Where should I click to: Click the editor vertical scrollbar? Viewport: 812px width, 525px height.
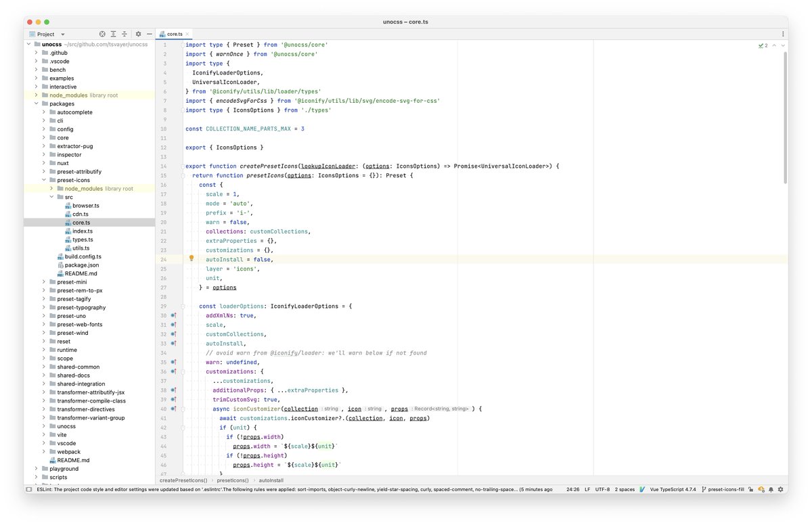(785, 118)
